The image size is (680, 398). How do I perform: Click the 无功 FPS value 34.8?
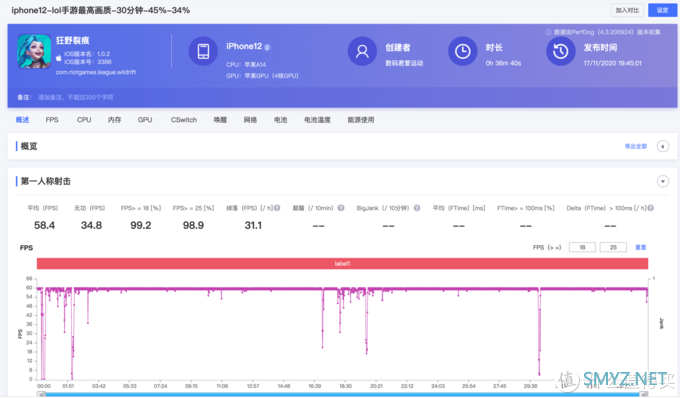(91, 225)
